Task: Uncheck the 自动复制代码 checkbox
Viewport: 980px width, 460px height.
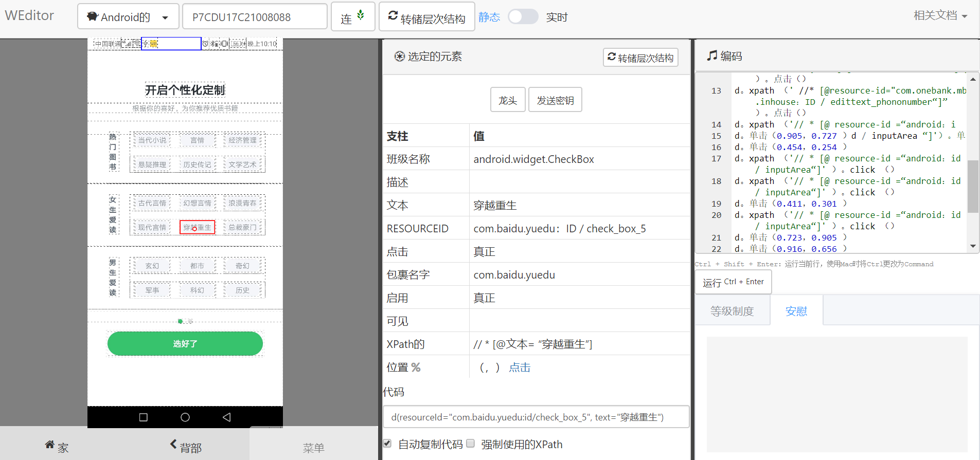Action: tap(387, 444)
